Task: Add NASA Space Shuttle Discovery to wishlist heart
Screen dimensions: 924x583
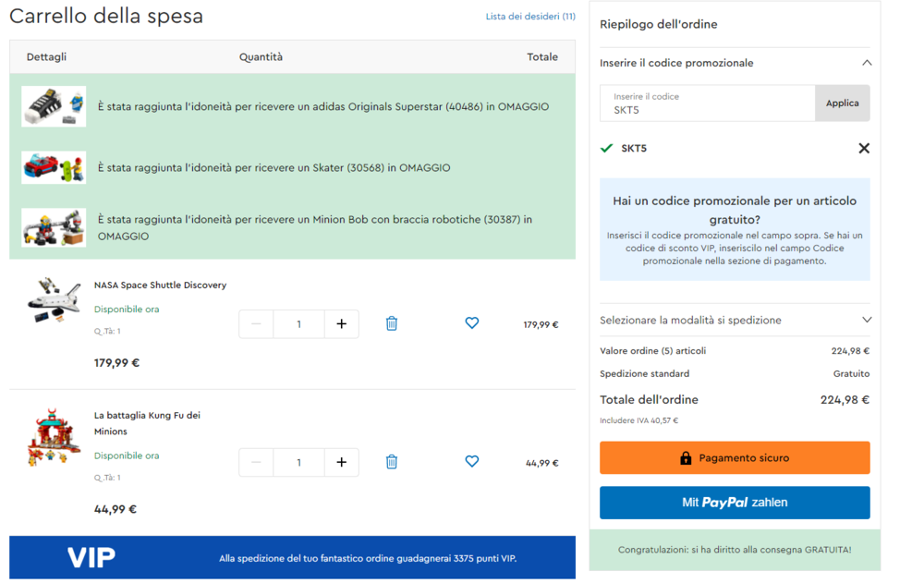Action: 471,323
